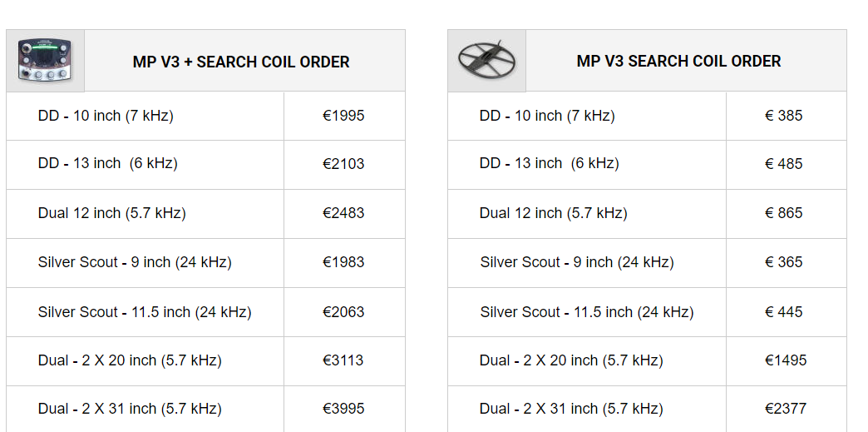Click the €2063 price cell
Image resolution: width=868 pixels, height=432 pixels.
pos(343,312)
